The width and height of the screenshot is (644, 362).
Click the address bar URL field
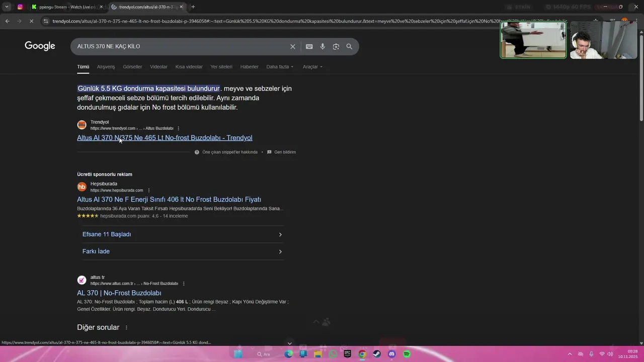[309, 21]
